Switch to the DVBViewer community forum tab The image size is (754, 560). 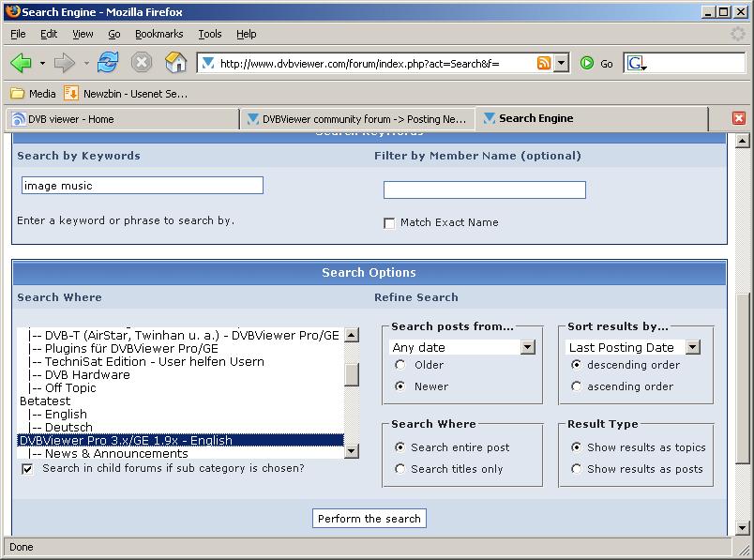[357, 119]
